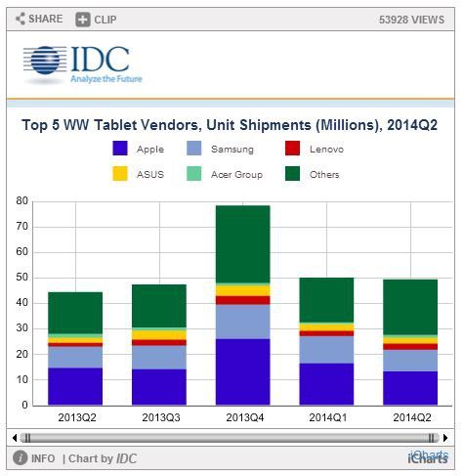Click the 50 y-axis value
464x476 pixels.
[x=22, y=278]
